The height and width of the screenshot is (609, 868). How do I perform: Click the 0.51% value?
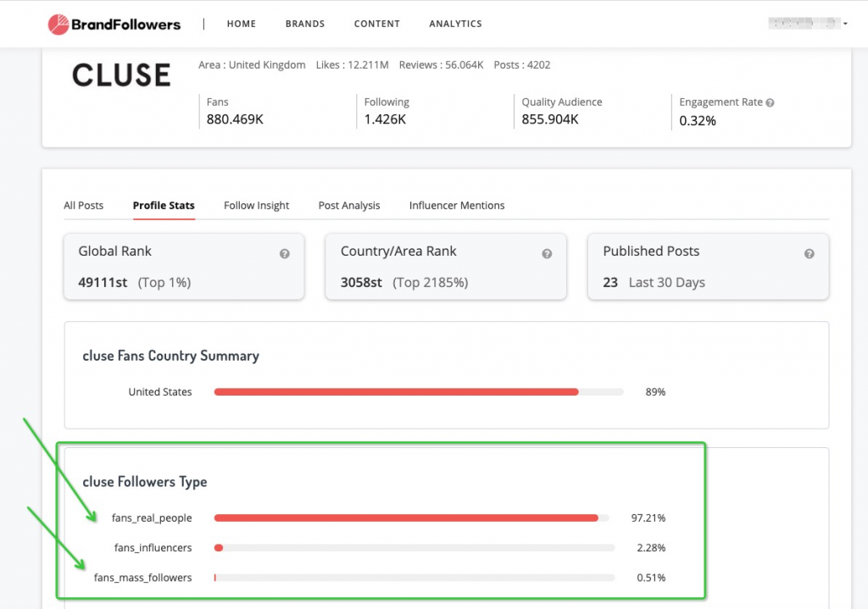point(651,578)
